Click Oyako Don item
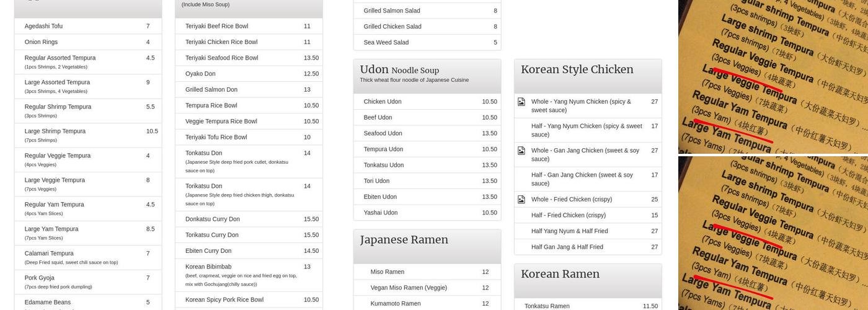 tap(249, 74)
